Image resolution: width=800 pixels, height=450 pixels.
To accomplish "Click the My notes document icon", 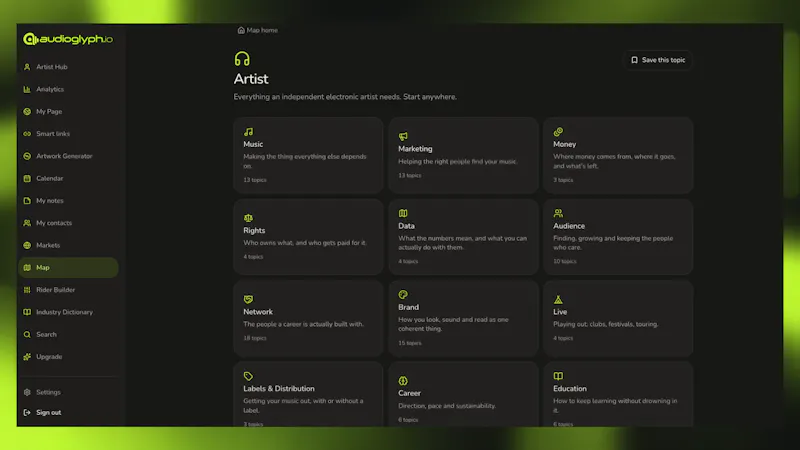I will click(x=27, y=201).
